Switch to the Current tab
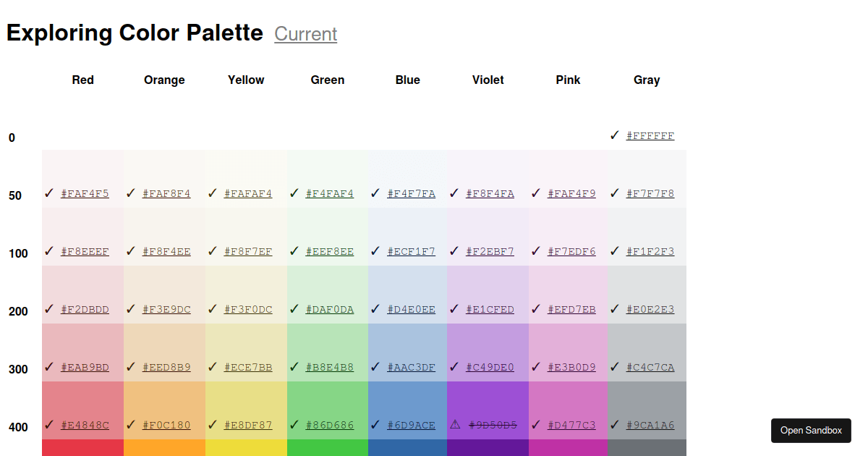The image size is (868, 456). coord(305,34)
